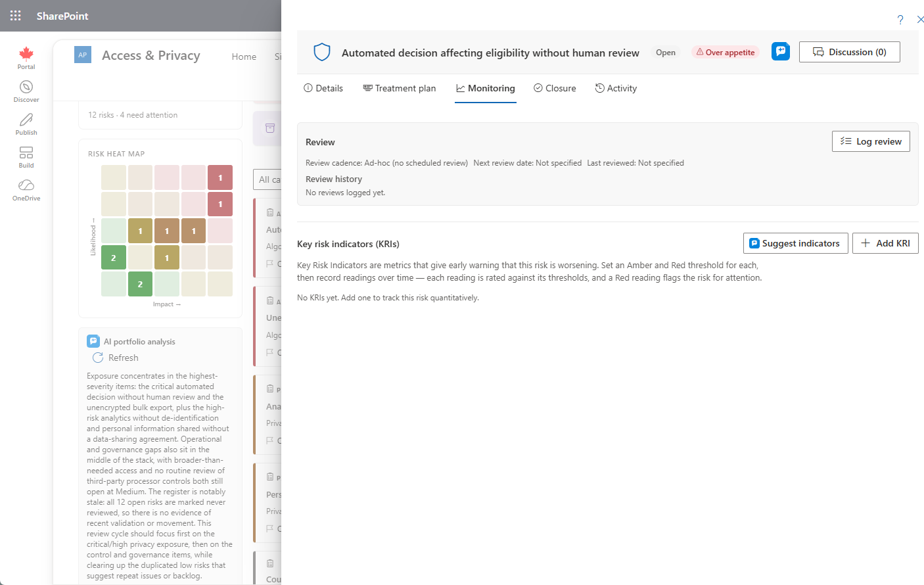Click the '12 risks · 4 need attention' summary
The height and width of the screenshot is (585, 924).
[133, 115]
